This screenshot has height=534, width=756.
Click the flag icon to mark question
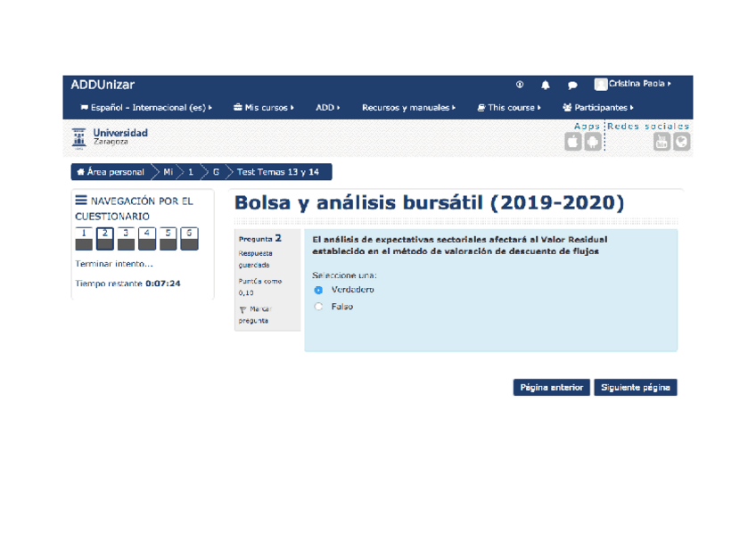coord(243,310)
